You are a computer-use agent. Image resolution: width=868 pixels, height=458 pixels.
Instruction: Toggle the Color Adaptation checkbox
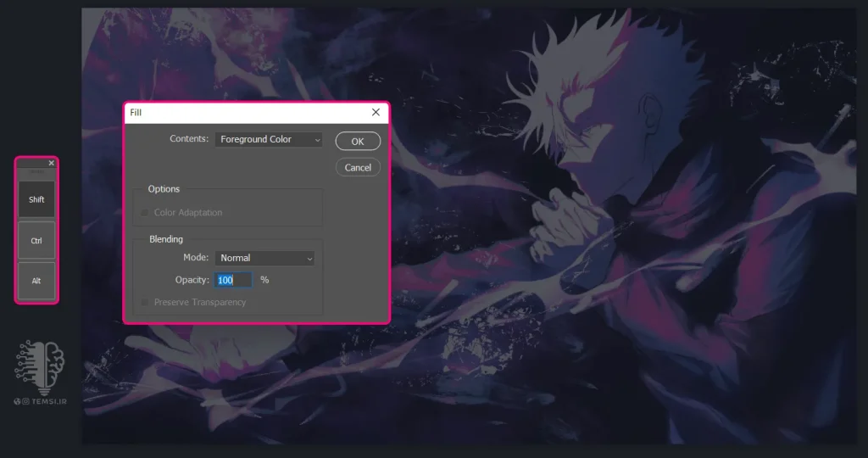(144, 213)
